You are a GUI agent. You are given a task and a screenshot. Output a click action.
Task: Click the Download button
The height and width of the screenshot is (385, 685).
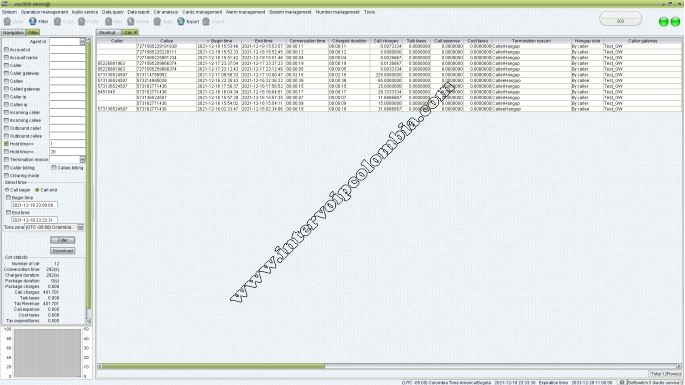62,251
